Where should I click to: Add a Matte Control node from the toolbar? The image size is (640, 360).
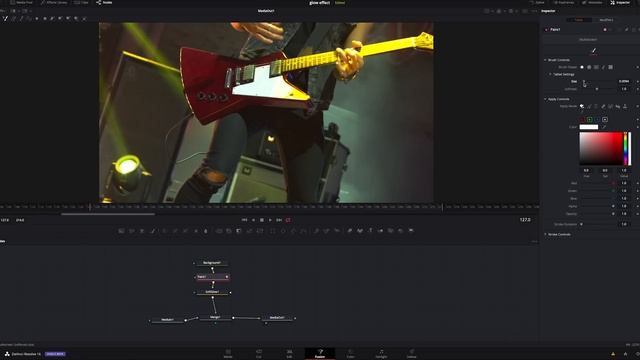pyautogui.click(x=239, y=231)
